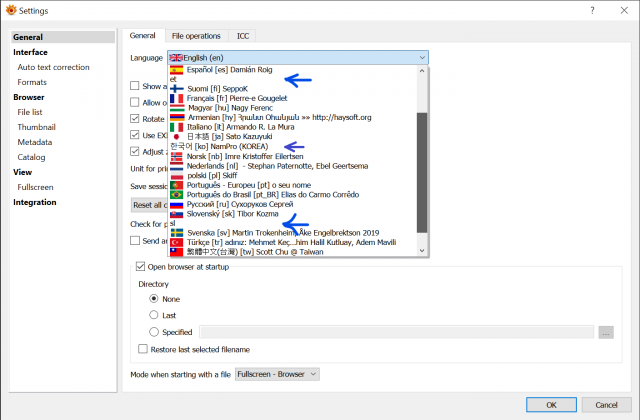Switch to the File operations tab
The height and width of the screenshot is (420, 640).
point(196,36)
